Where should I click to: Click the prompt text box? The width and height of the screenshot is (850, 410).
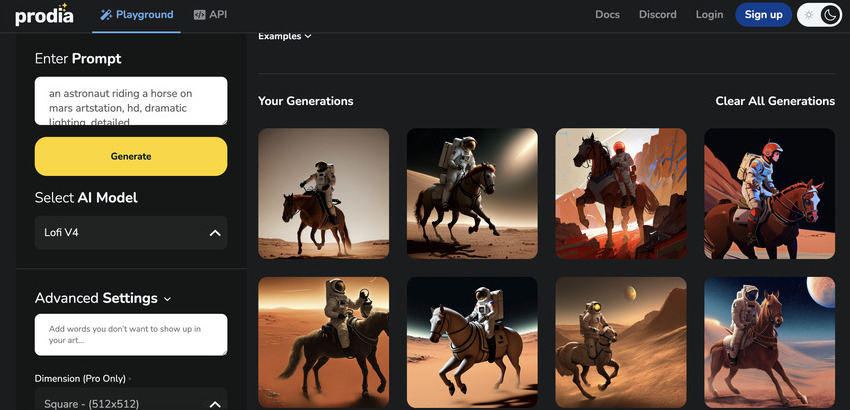(131, 101)
